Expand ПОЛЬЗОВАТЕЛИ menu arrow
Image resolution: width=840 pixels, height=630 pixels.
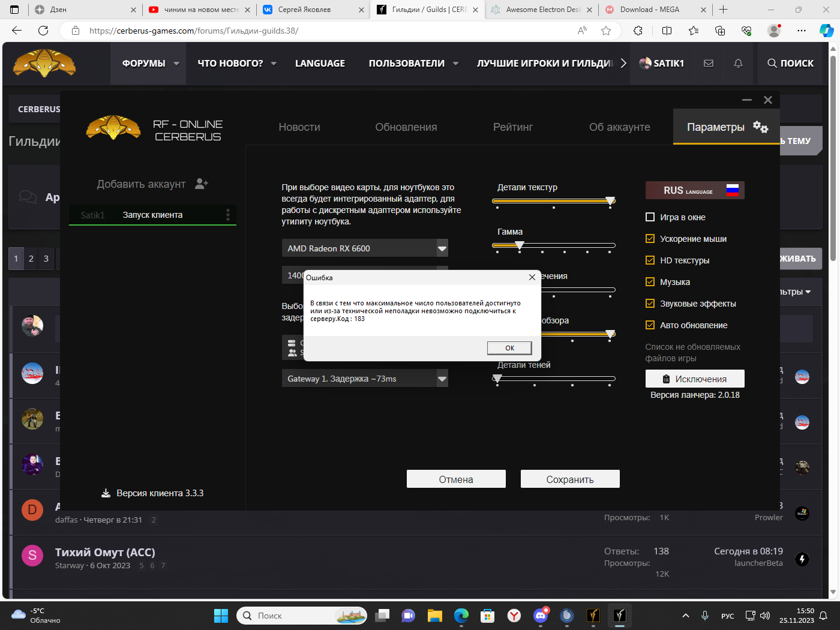[x=455, y=63]
